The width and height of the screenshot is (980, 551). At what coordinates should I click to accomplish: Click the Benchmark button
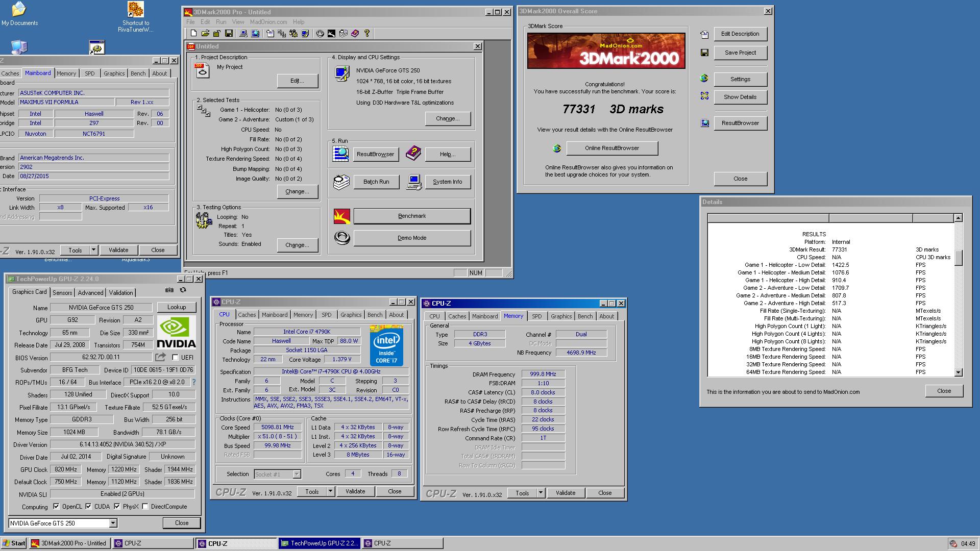412,216
